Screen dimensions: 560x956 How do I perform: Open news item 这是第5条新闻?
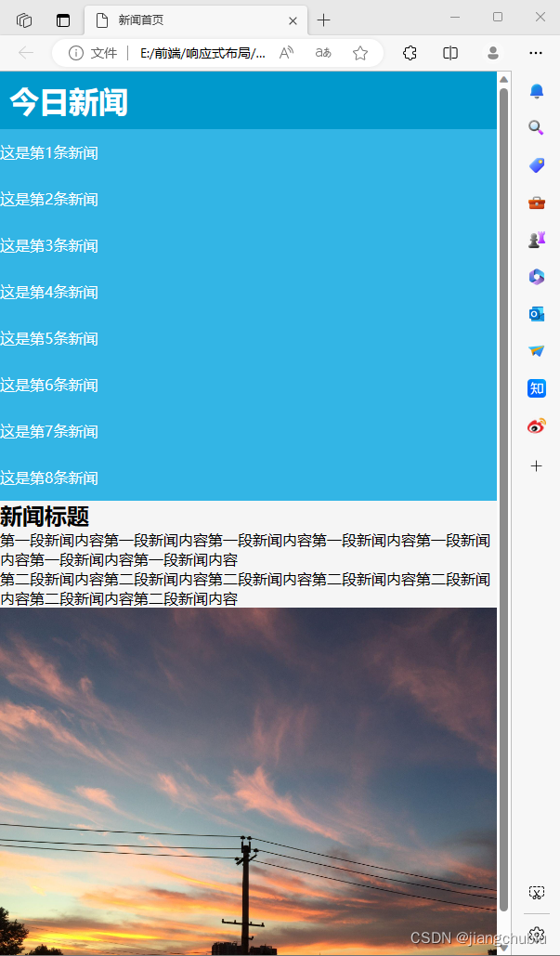(49, 339)
